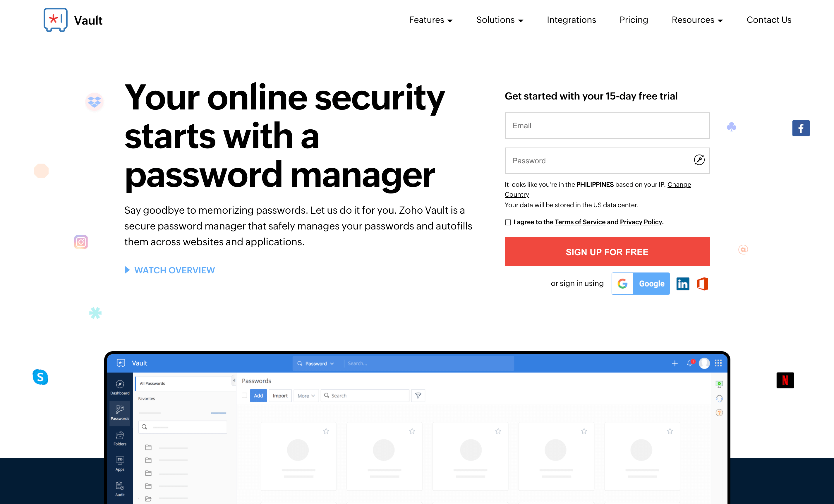Check the Terms of Service agreement checkbox
The image size is (834, 504).
[x=507, y=222]
